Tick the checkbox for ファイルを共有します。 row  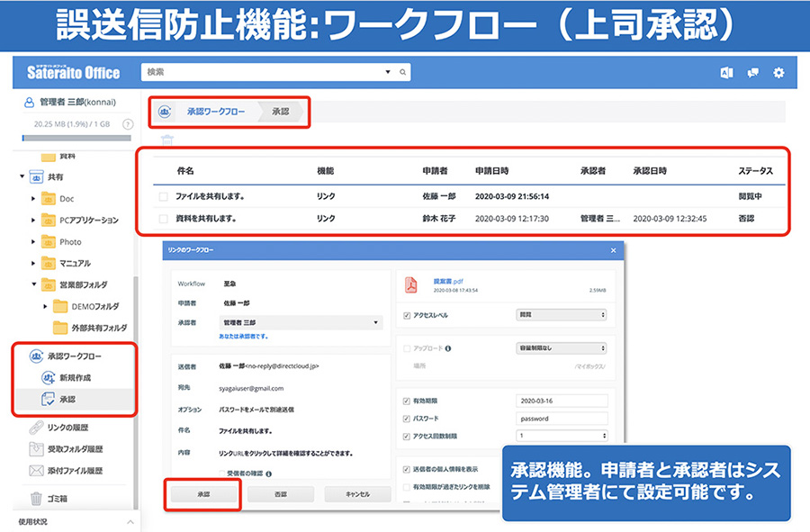pos(163,197)
